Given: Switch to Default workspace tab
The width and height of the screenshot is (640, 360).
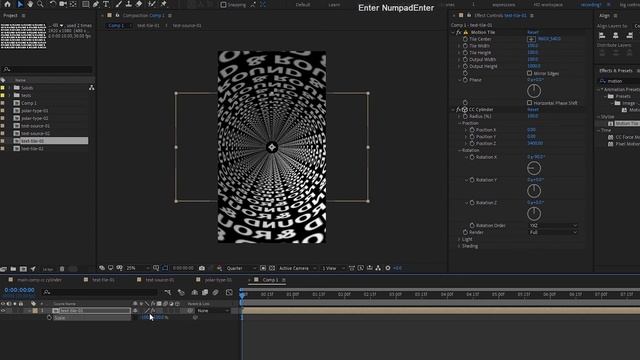Looking at the screenshot, I should (303, 5).
